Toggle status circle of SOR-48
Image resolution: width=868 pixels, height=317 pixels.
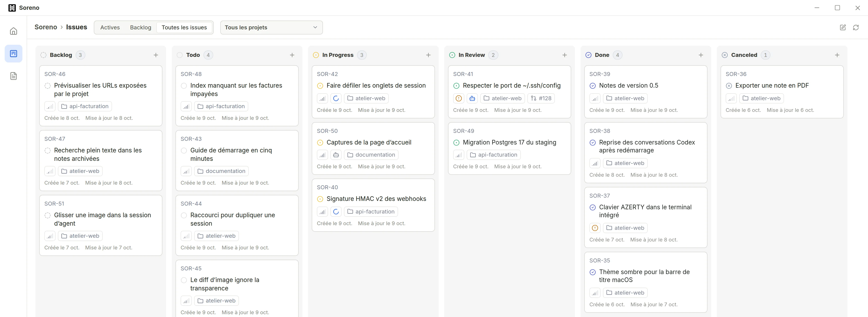click(x=184, y=86)
